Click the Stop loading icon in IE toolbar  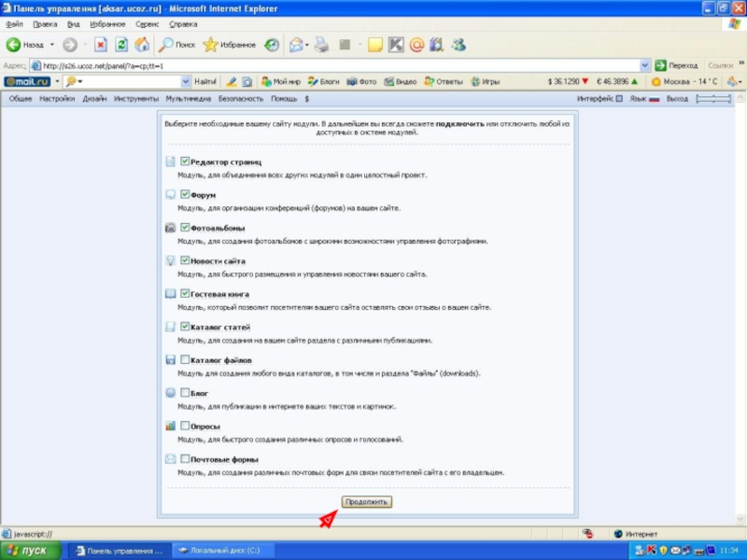point(101,44)
